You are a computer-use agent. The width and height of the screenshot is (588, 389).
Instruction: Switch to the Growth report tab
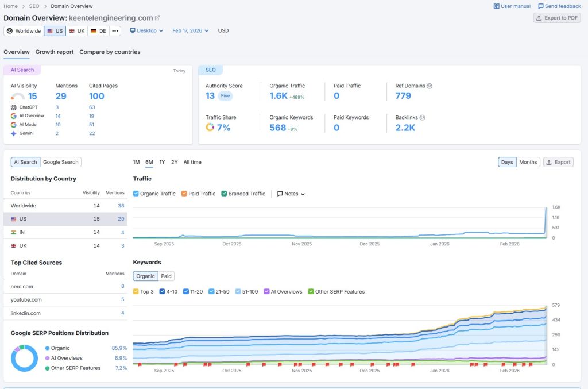click(x=55, y=52)
